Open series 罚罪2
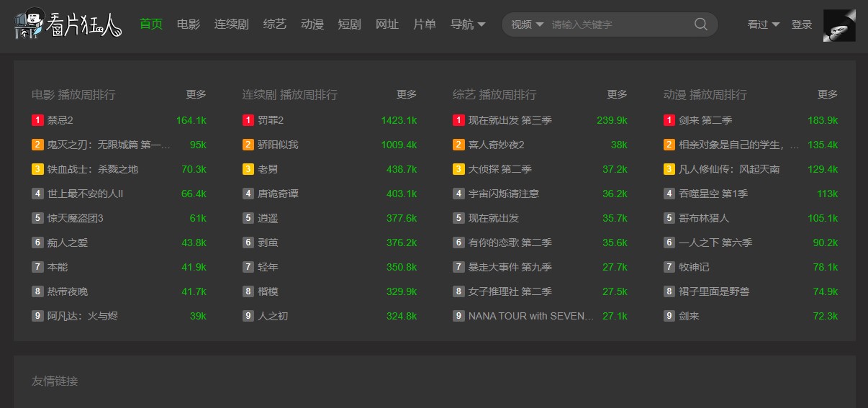868x408 pixels. tap(271, 120)
